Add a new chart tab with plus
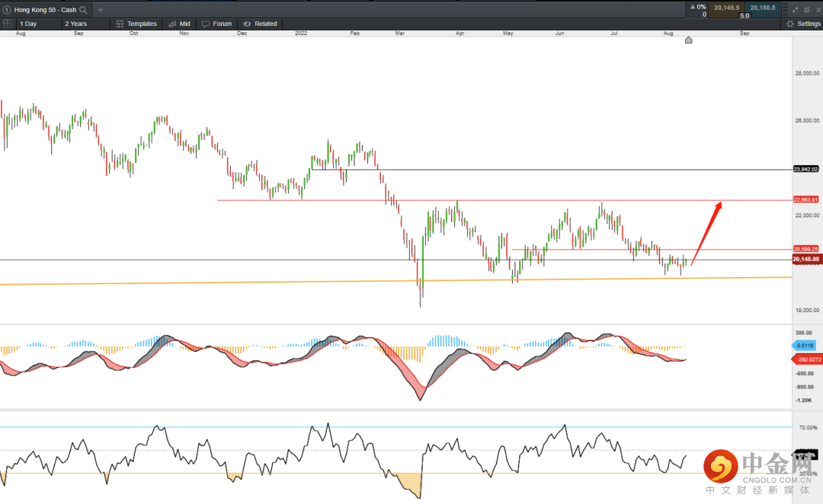The width and height of the screenshot is (823, 504). 100,10
